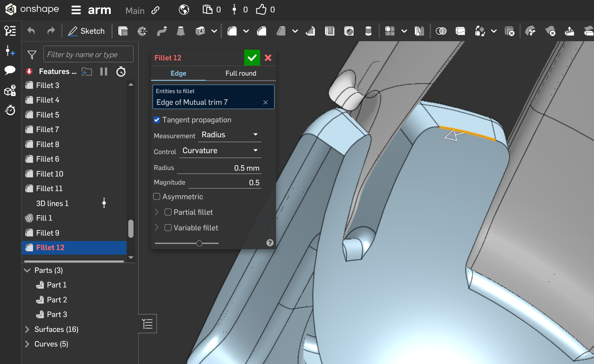
Task: Click the filter funnel icon
Action: coord(32,55)
